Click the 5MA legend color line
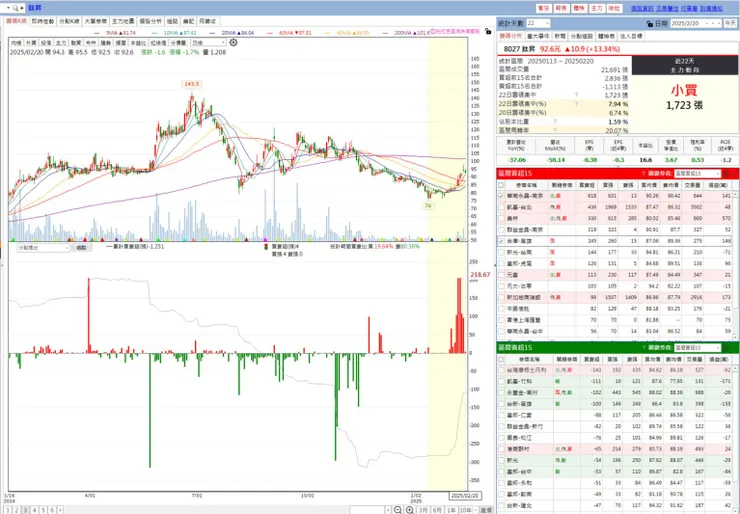The width and height of the screenshot is (740, 514). click(x=99, y=33)
